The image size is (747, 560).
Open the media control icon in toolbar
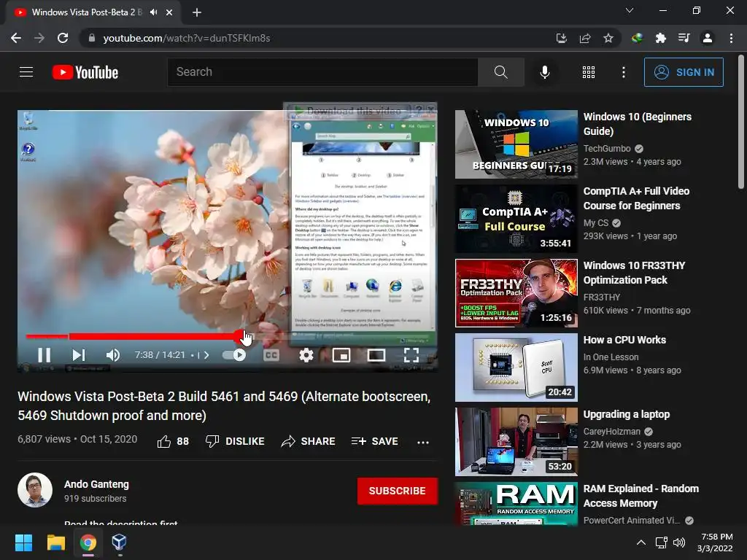click(684, 38)
